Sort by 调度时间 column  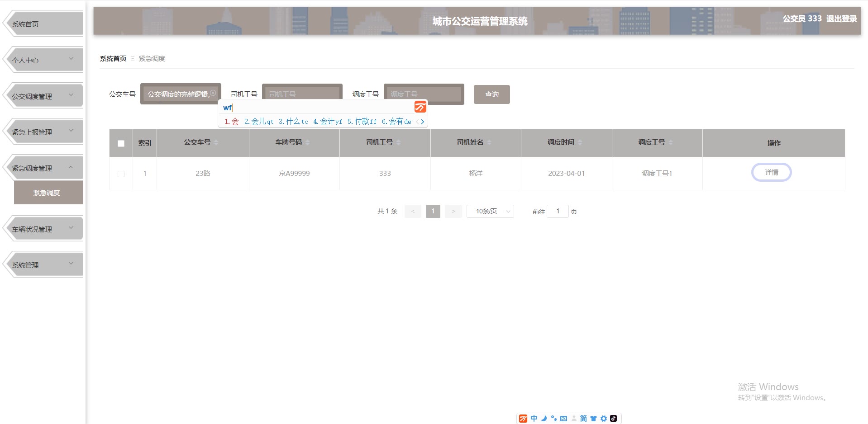(x=580, y=142)
